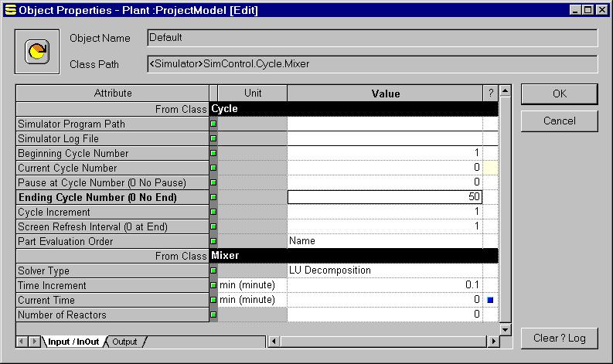Viewport: 613px width, 364px height.
Task: Click the green indicator beside Number of Reactors
Action: coord(213,315)
